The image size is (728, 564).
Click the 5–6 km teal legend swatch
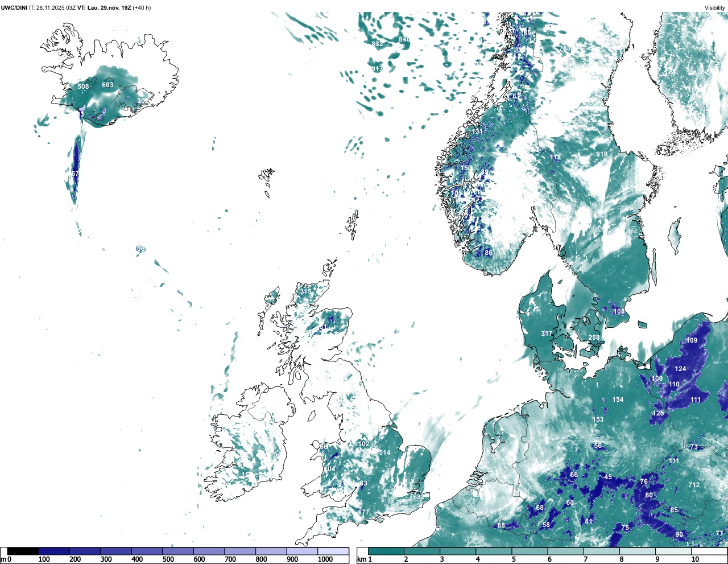tap(531, 551)
